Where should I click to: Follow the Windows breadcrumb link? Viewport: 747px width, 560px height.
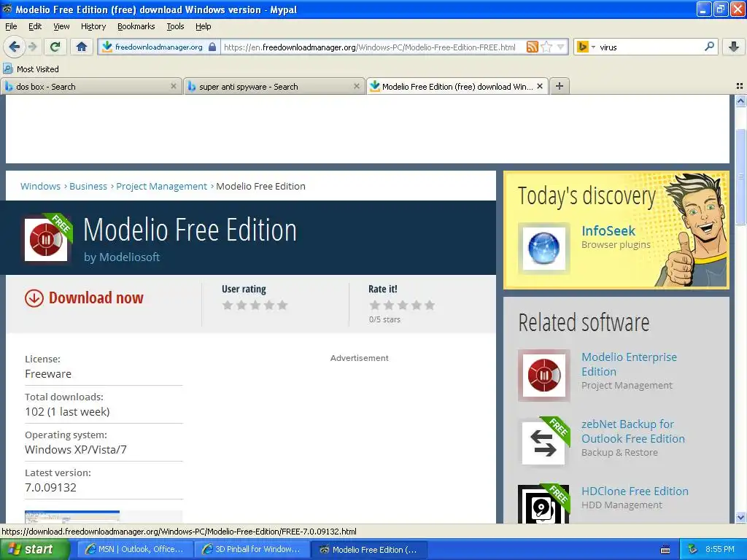[41, 186]
